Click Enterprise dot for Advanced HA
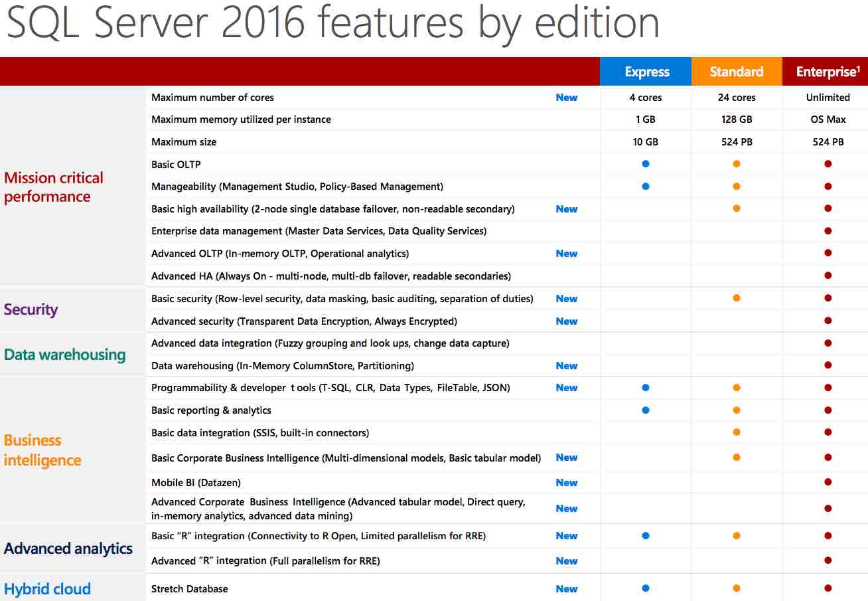Viewport: 868px width, 601px height. [x=828, y=276]
